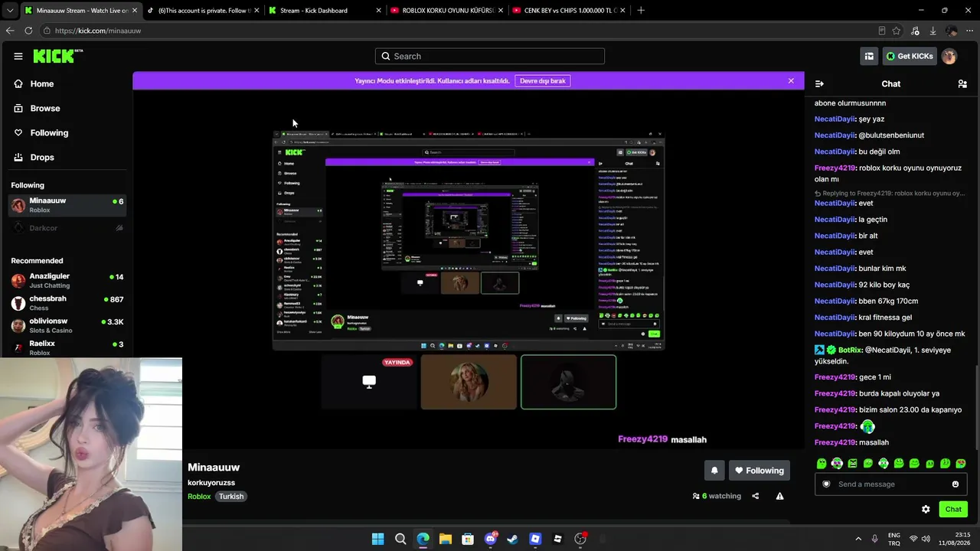Viewport: 980px width, 551px height.
Task: Click the Devre dışı bırak button
Action: pyautogui.click(x=543, y=80)
